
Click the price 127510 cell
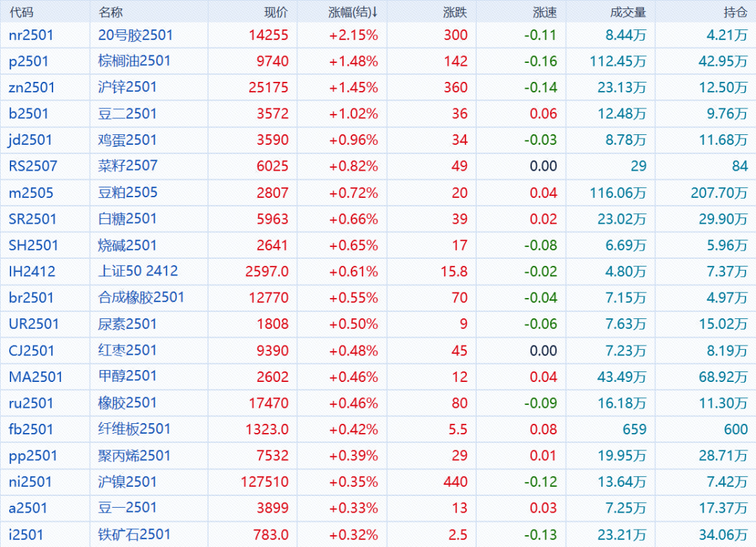click(265, 482)
